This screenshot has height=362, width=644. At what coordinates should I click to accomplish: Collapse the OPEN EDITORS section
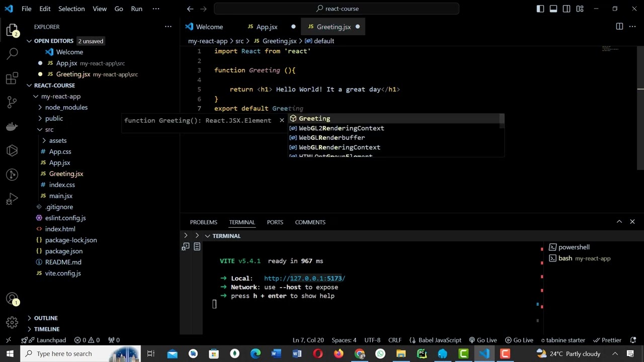tap(29, 41)
